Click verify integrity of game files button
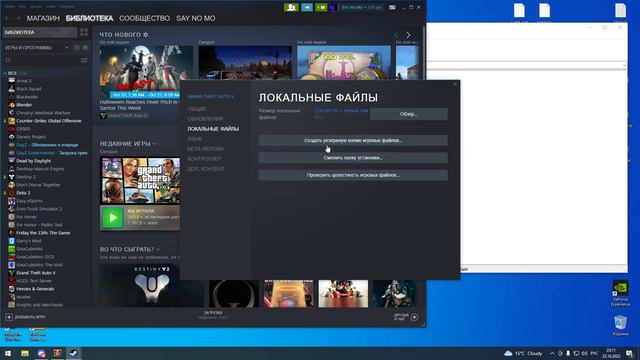Viewport: 640px width, 360px height. tap(353, 175)
